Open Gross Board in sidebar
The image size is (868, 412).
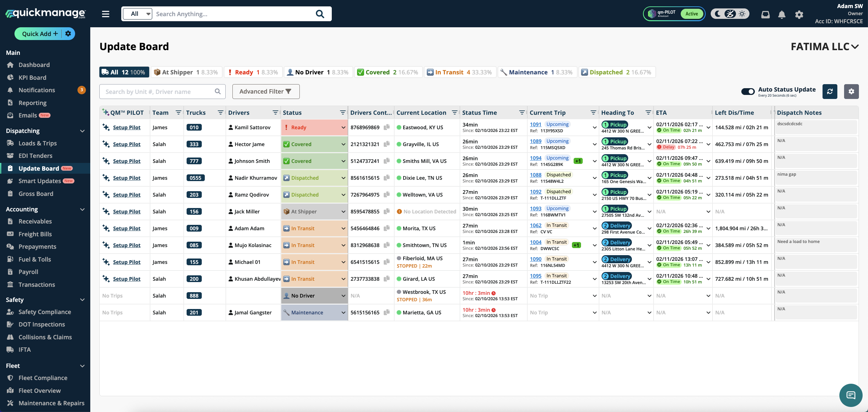pos(36,194)
